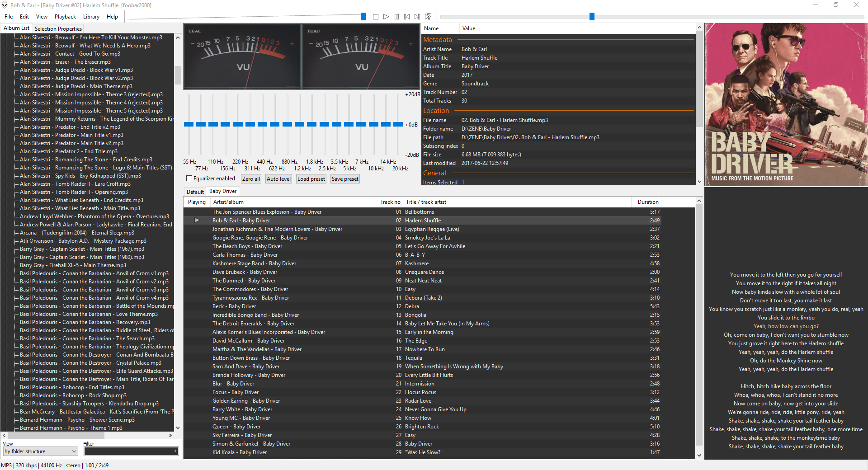Click the left TEAC VU meter
868x470 pixels.
[242, 56]
